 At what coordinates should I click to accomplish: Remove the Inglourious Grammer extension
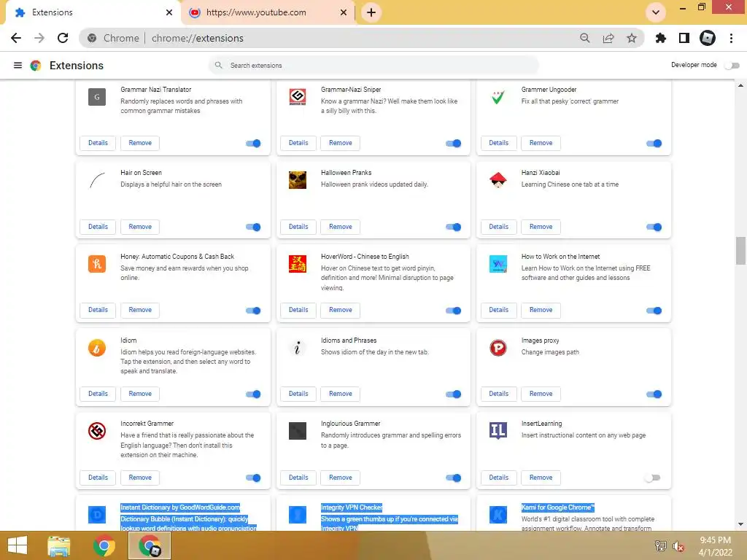340,478
